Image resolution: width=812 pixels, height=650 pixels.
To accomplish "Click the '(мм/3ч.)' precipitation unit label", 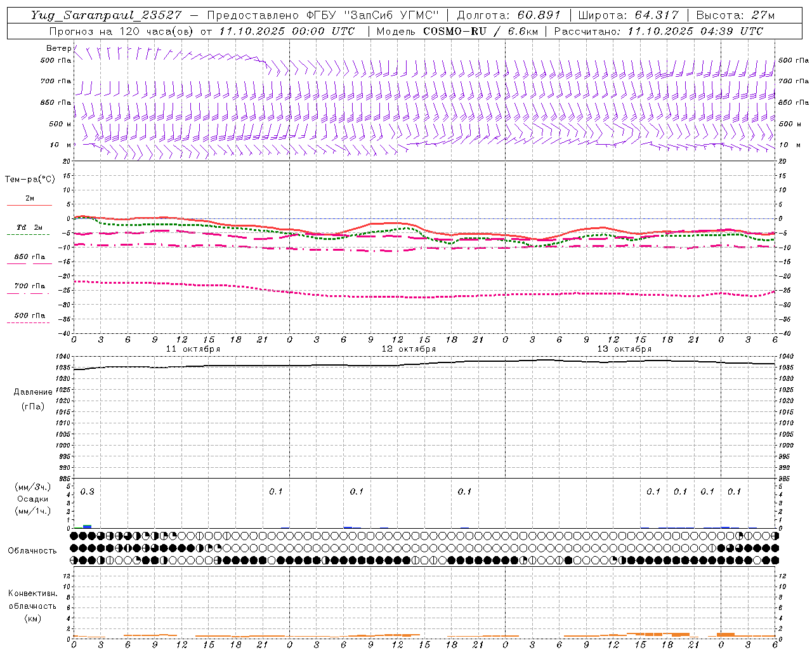I will click(x=33, y=487).
